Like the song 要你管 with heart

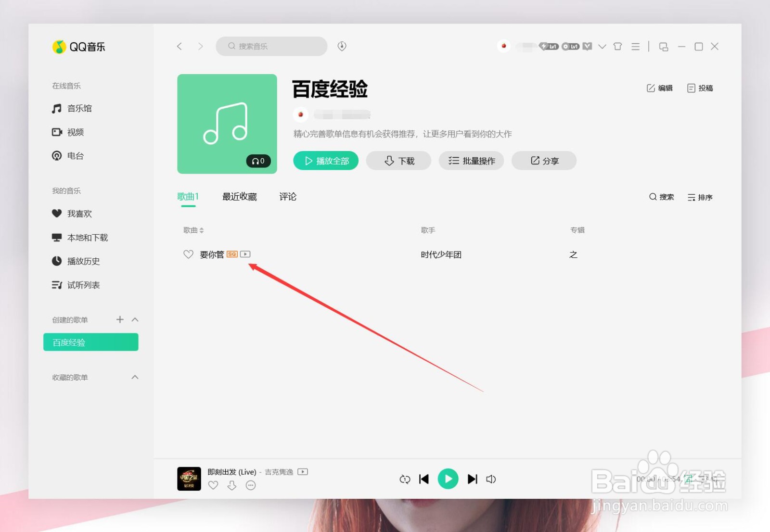click(188, 254)
